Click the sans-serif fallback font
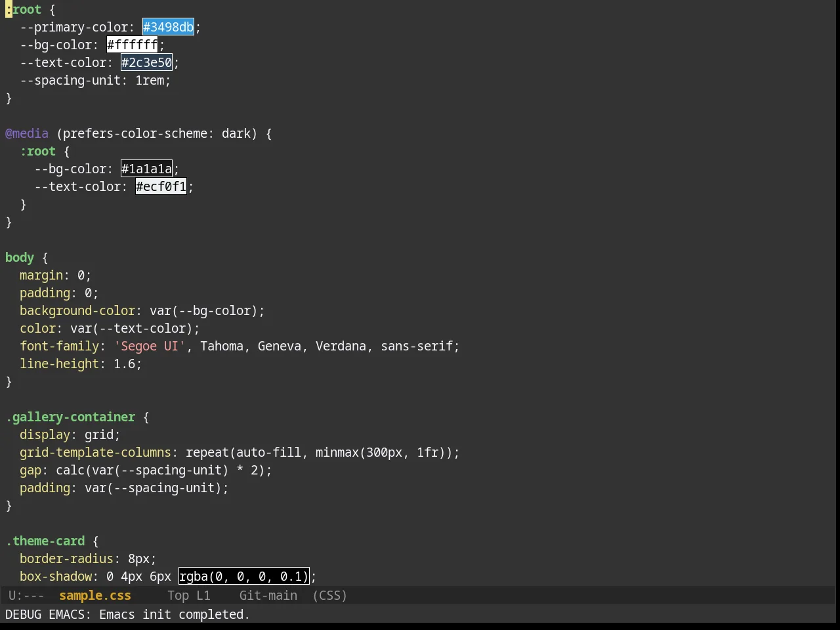Image resolution: width=840 pixels, height=630 pixels. point(417,346)
